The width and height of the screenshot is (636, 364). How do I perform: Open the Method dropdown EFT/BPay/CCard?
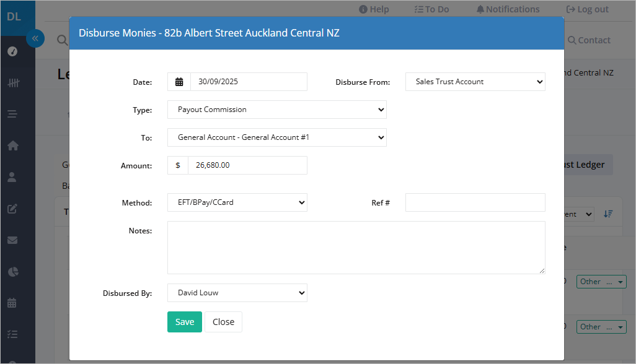[x=237, y=202]
